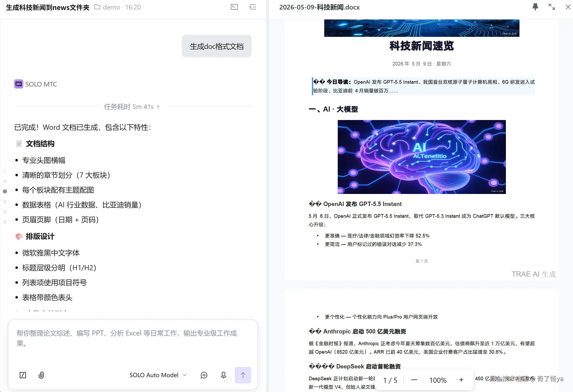
Task: Click the 今日导读 summary block
Action: pyautogui.click(x=423, y=86)
